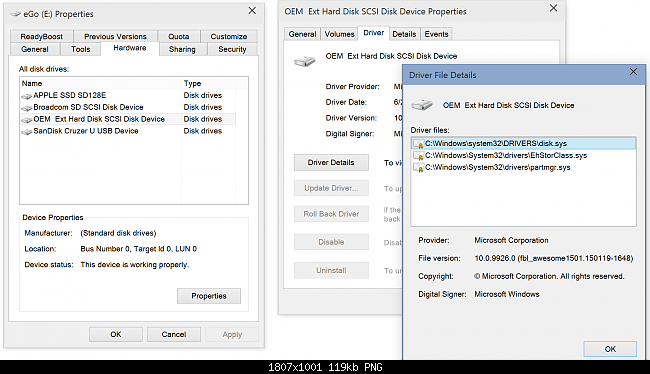Click OK in eGo (E:) Properties
This screenshot has height=374, width=650.
coord(116,334)
